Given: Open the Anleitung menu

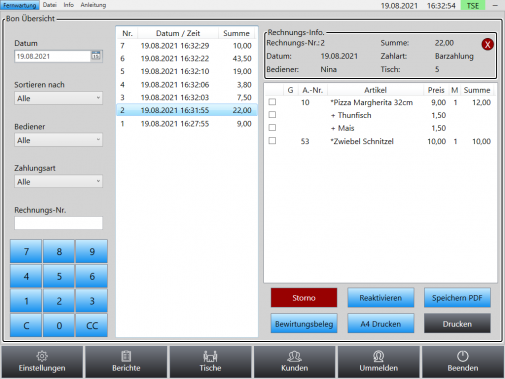Looking at the screenshot, I should tap(93, 5).
